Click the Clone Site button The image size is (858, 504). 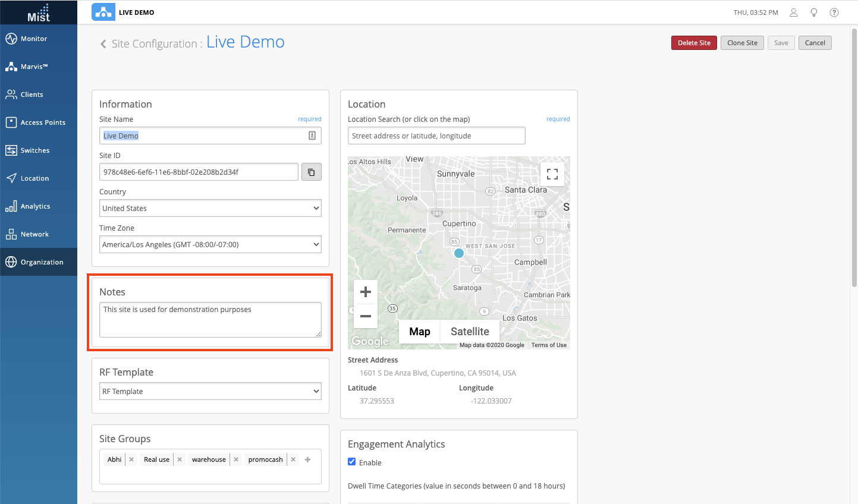742,43
